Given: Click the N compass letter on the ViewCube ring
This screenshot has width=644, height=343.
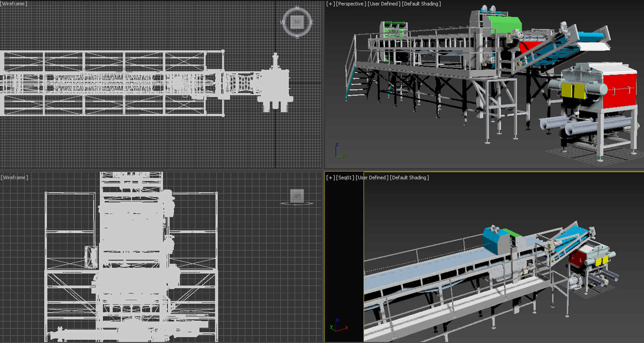Looking at the screenshot, I should [297, 7].
